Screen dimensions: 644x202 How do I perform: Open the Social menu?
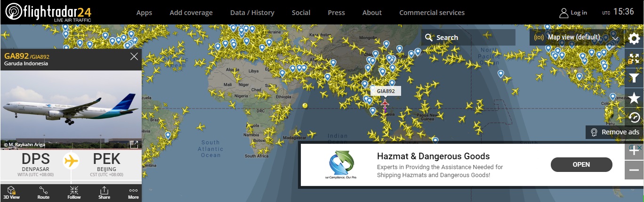301,13
